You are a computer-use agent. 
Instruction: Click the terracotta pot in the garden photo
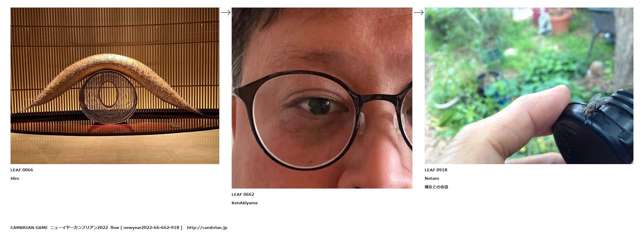560,21
